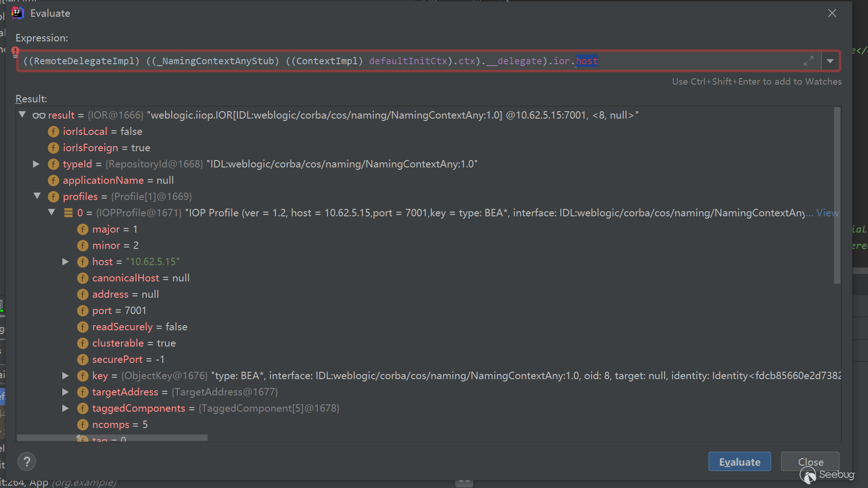868x488 pixels.
Task: Click the field icon beside taggedComponents
Action: coord(83,408)
